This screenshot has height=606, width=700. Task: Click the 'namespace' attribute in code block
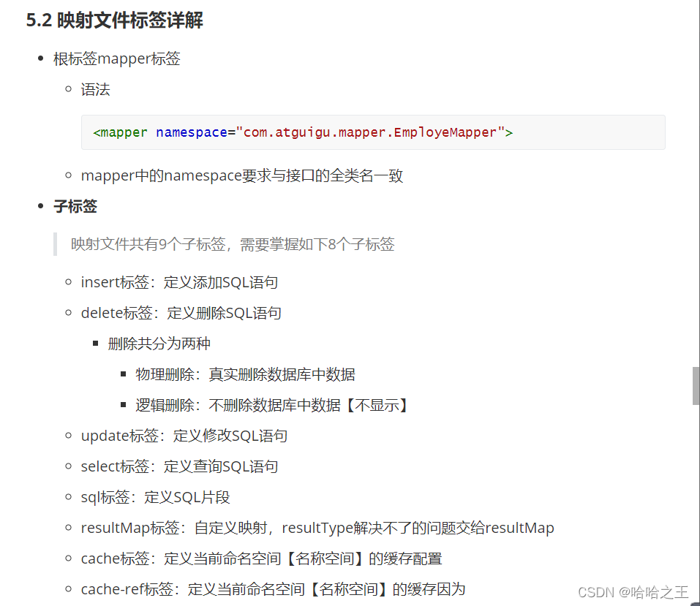coord(192,132)
